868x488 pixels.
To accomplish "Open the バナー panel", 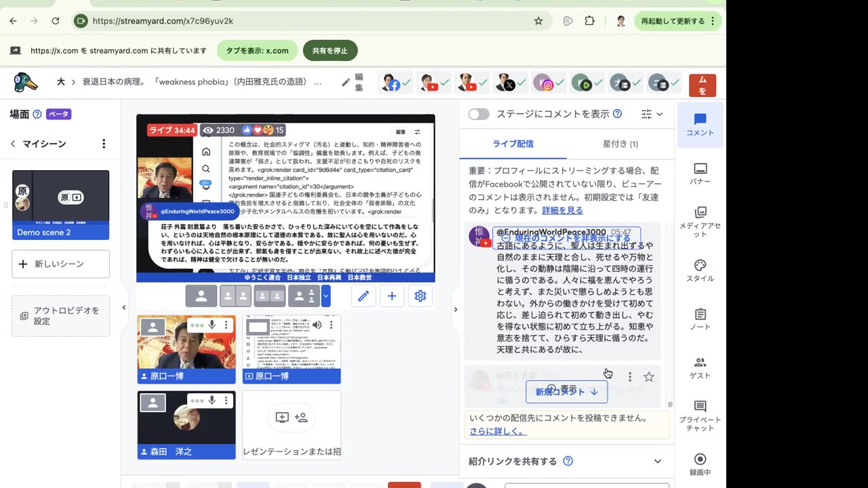I will pos(700,174).
